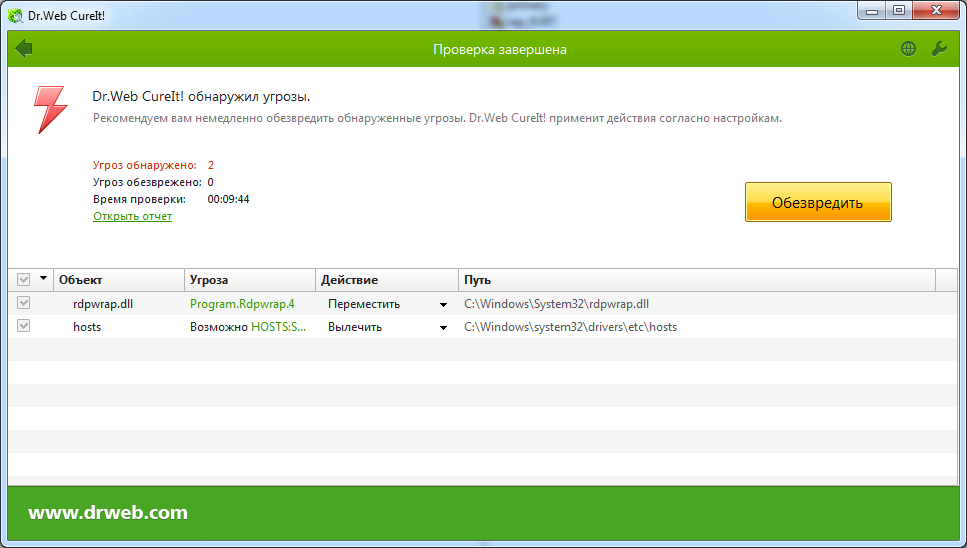Sort by the Объект column header
Viewport: 967px width, 548px height.
[119, 280]
